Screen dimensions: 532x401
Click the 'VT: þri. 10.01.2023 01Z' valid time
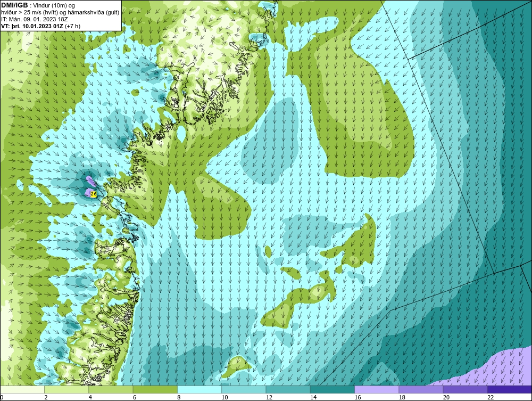[x=32, y=26]
